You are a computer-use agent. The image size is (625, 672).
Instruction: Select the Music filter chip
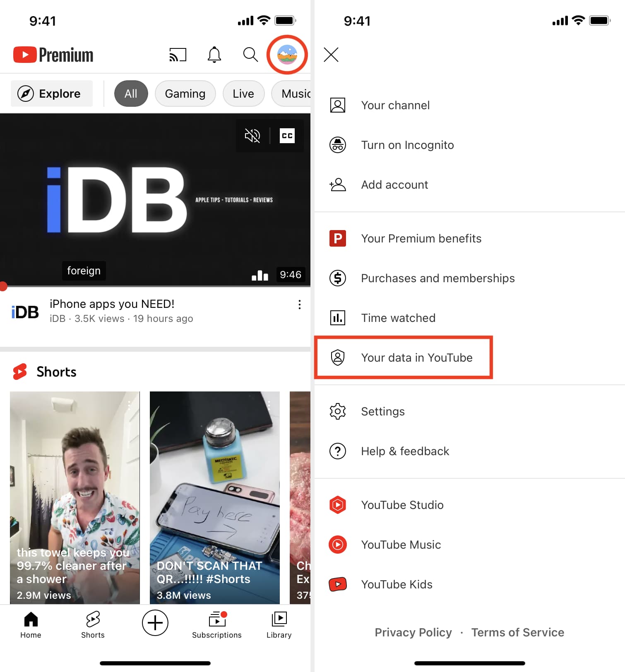[291, 94]
